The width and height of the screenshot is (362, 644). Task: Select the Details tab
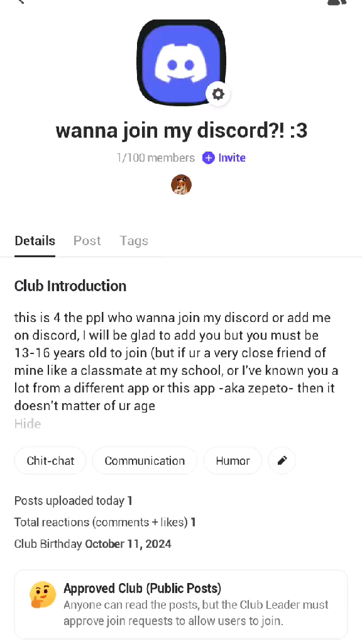[35, 241]
